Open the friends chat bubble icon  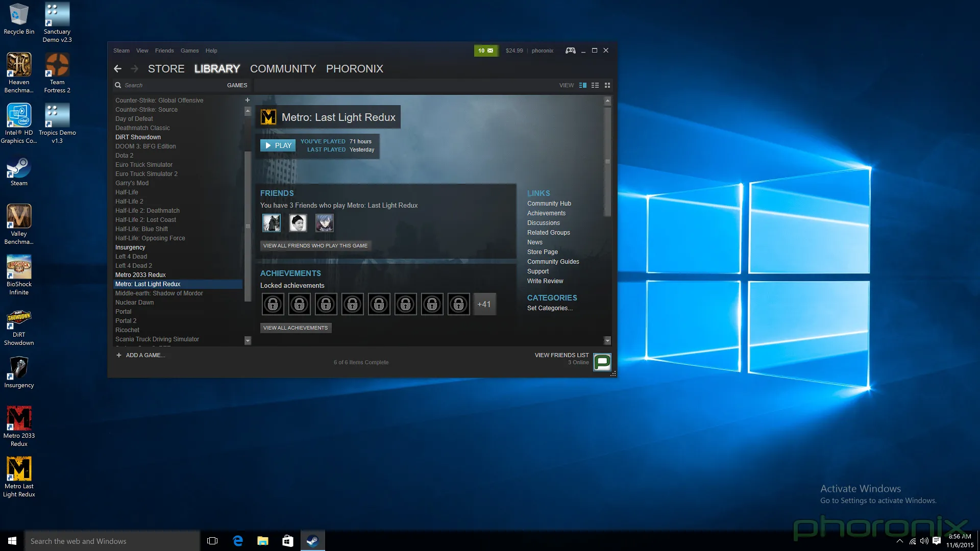point(602,362)
